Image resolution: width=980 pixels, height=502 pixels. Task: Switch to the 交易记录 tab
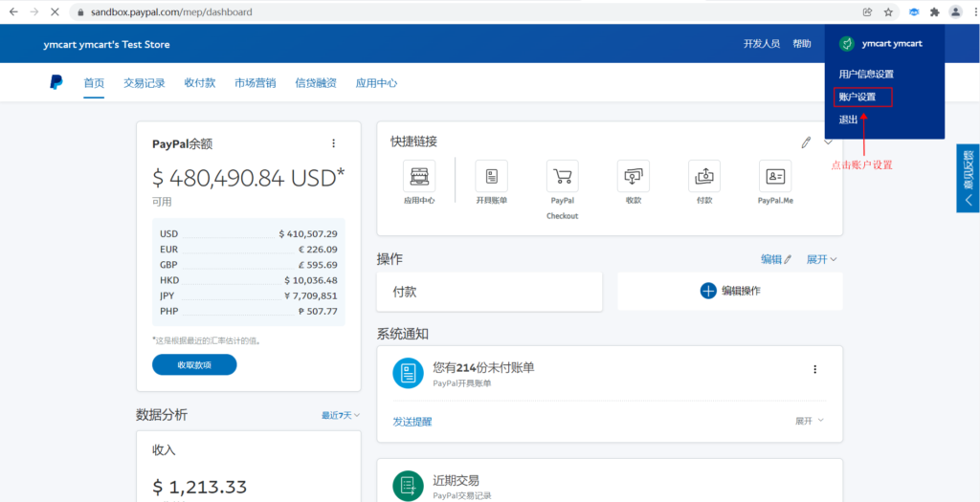pyautogui.click(x=145, y=83)
